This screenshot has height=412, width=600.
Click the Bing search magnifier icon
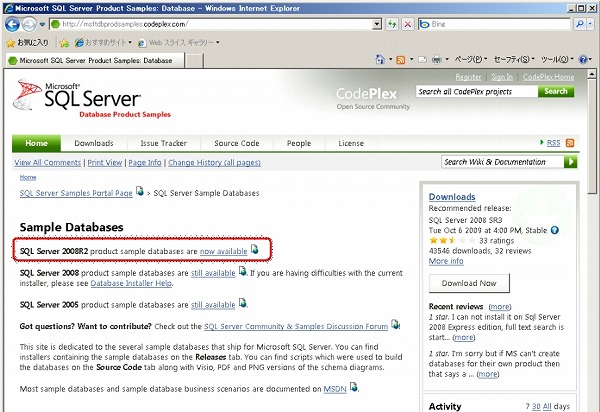click(x=580, y=24)
